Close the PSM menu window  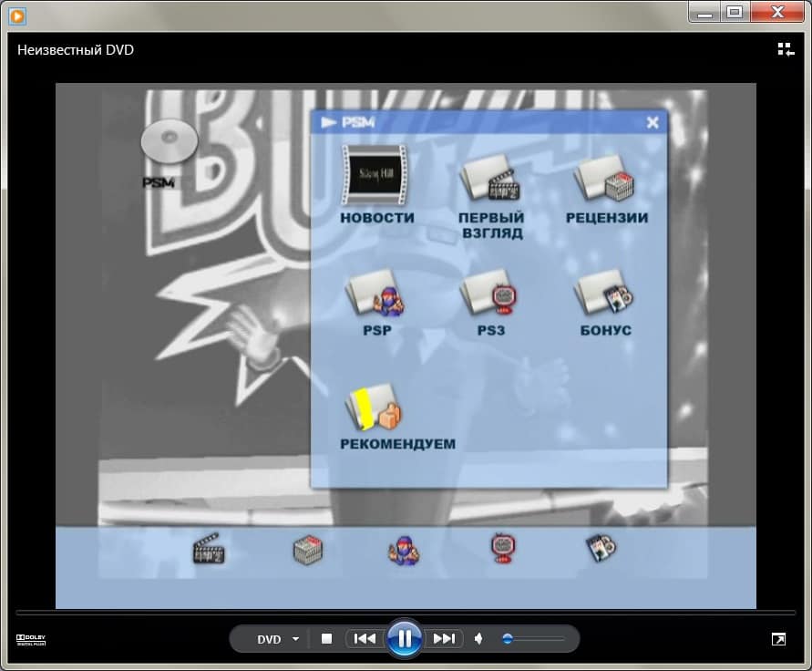pyautogui.click(x=653, y=122)
